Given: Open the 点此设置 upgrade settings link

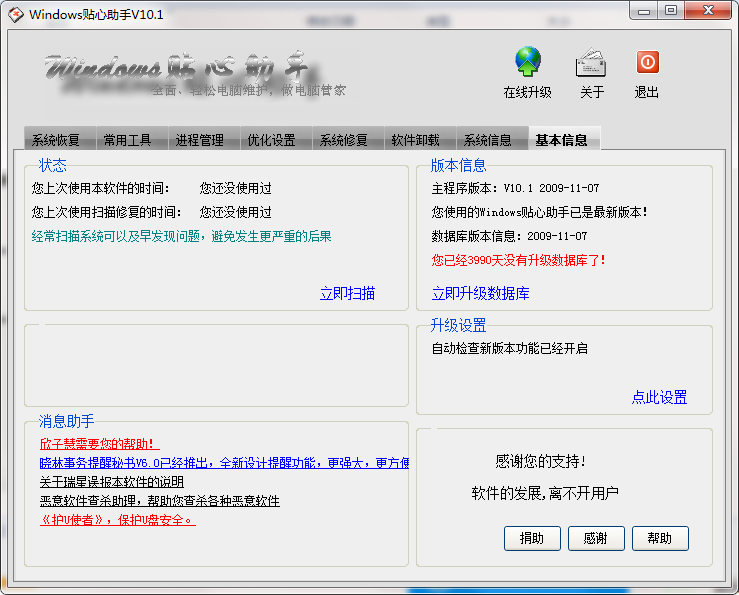Looking at the screenshot, I should [659, 397].
